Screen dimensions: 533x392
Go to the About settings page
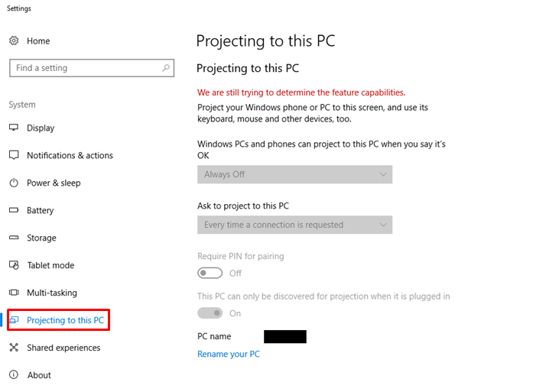pos(39,375)
